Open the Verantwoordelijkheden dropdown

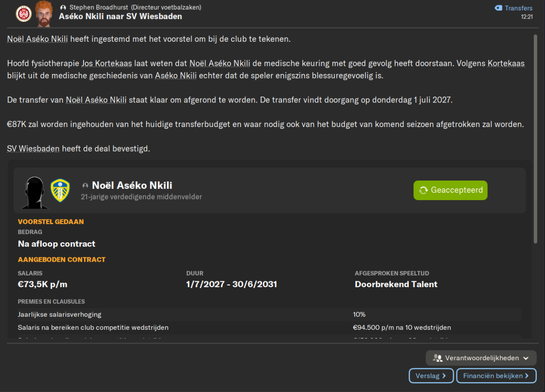point(481,358)
